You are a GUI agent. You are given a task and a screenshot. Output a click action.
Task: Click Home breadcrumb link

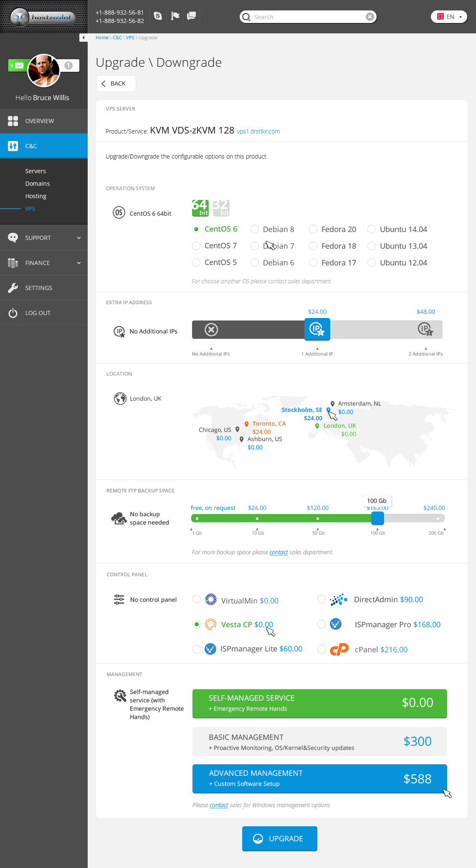click(102, 38)
